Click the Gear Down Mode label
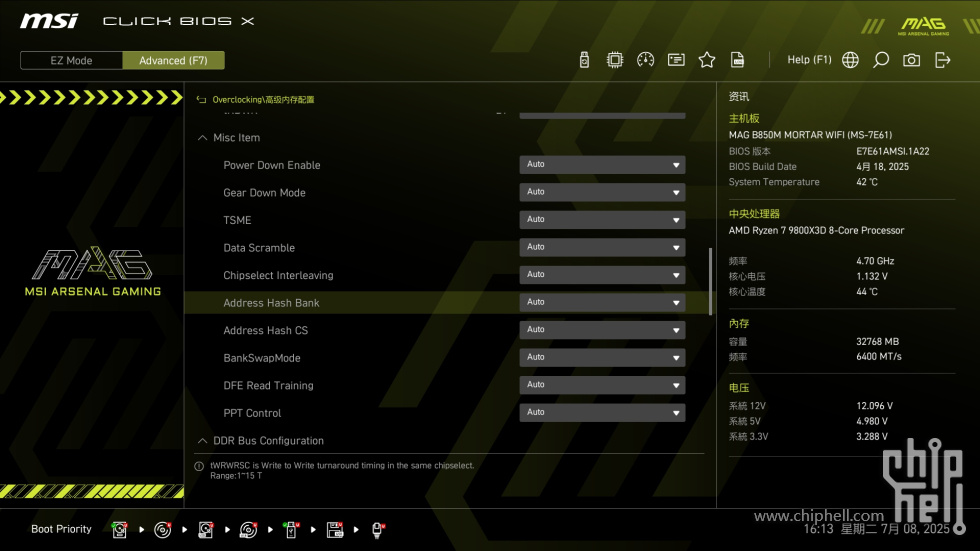 click(x=264, y=193)
